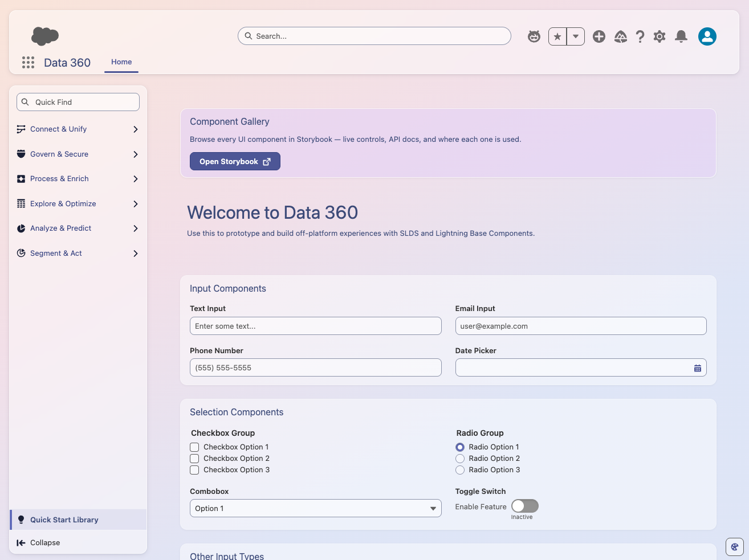
Task: Focus the Quick Find field
Action: 78,102
